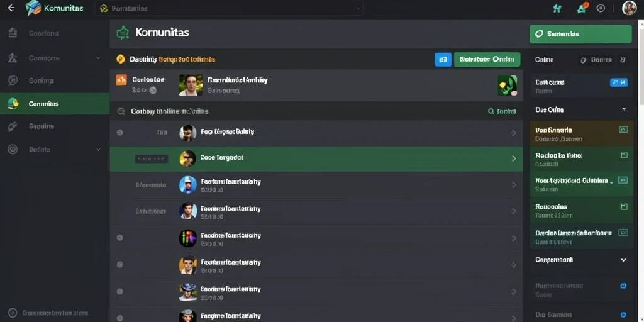Viewport: 644px width, 322px height.
Task: Click the green Komunitas header icon
Action: pos(123,33)
